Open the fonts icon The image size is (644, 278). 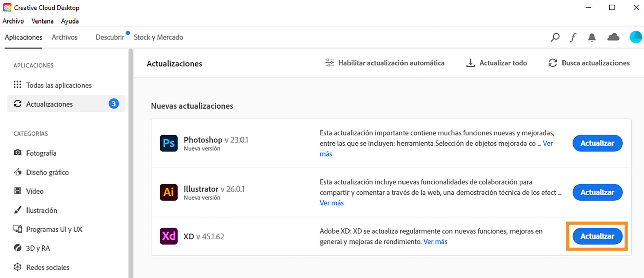tap(573, 37)
